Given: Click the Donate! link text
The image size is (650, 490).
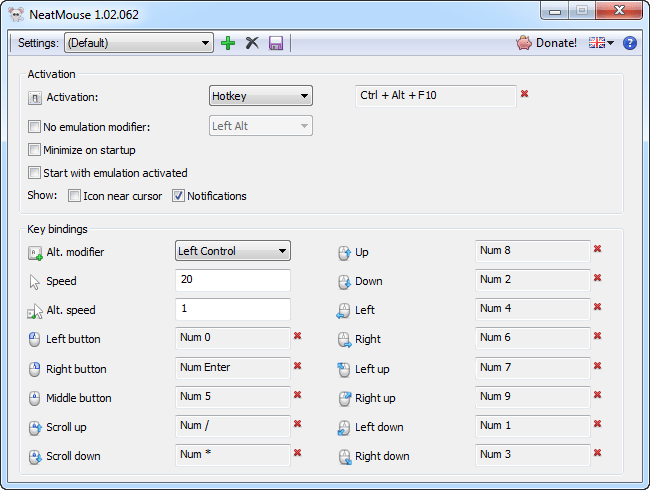Looking at the screenshot, I should click(x=556, y=43).
